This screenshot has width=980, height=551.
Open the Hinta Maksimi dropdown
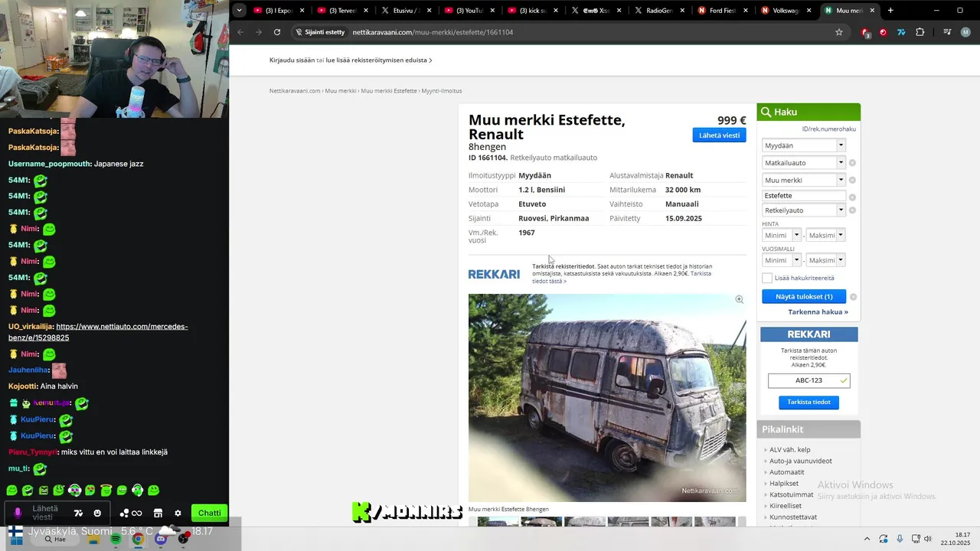point(826,236)
